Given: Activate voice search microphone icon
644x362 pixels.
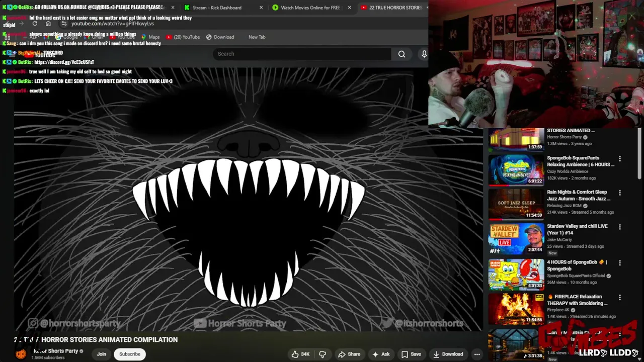Looking at the screenshot, I should tap(424, 54).
